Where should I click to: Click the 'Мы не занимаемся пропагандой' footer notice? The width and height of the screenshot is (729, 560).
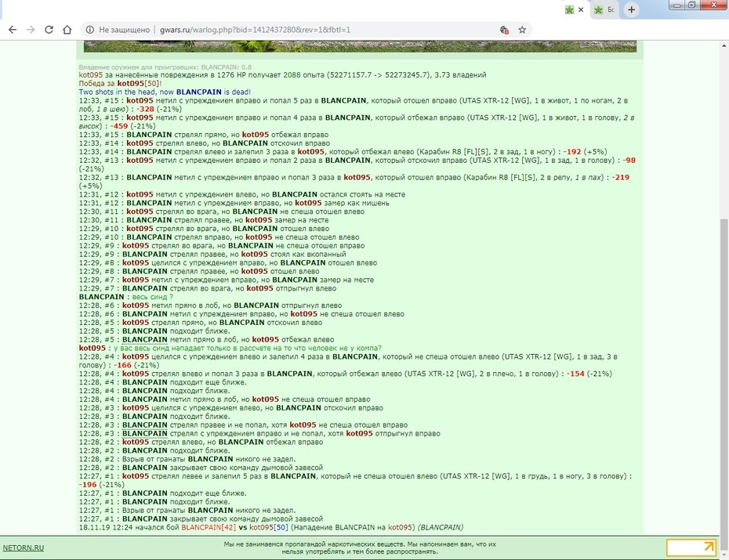click(360, 548)
